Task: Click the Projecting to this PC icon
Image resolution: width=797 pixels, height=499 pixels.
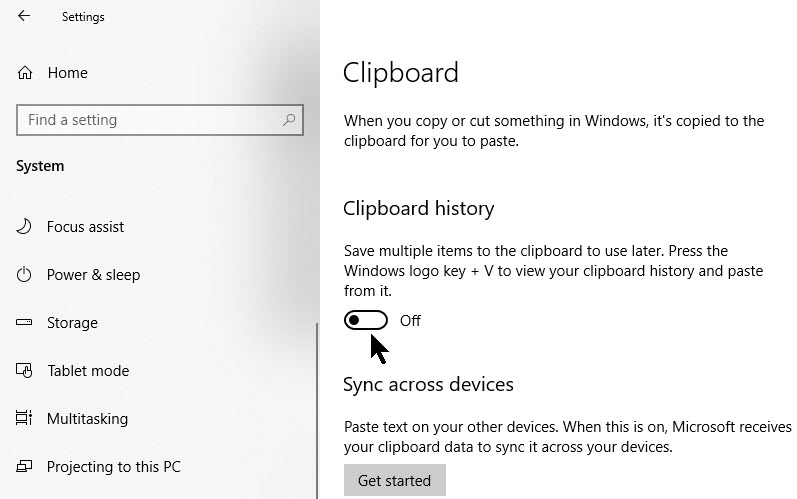Action: 25,467
